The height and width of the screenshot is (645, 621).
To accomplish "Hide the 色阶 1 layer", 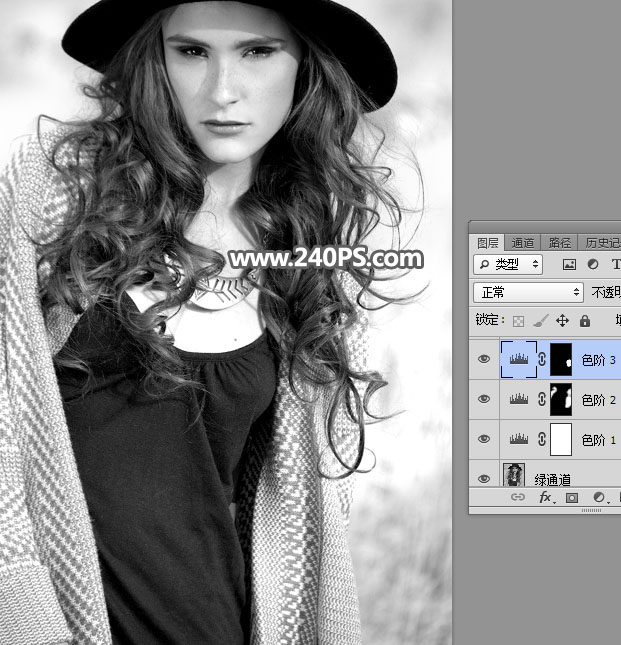I will pos(484,439).
